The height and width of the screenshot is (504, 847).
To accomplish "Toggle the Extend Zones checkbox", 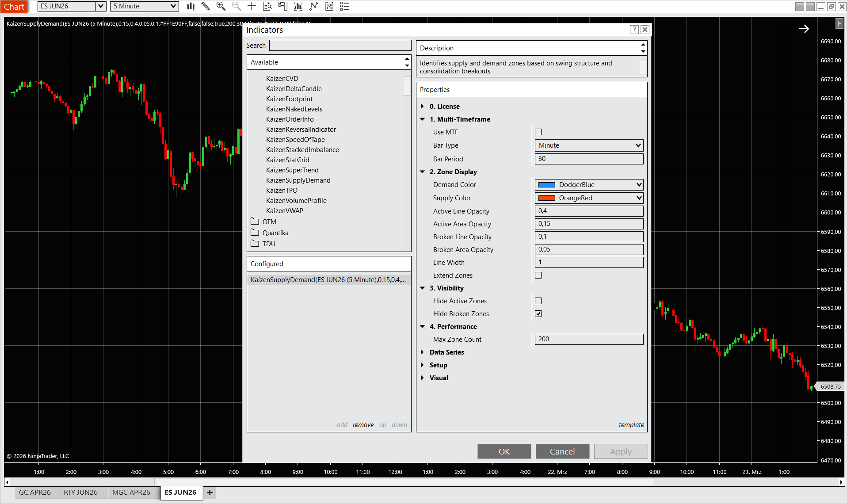I will click(538, 275).
